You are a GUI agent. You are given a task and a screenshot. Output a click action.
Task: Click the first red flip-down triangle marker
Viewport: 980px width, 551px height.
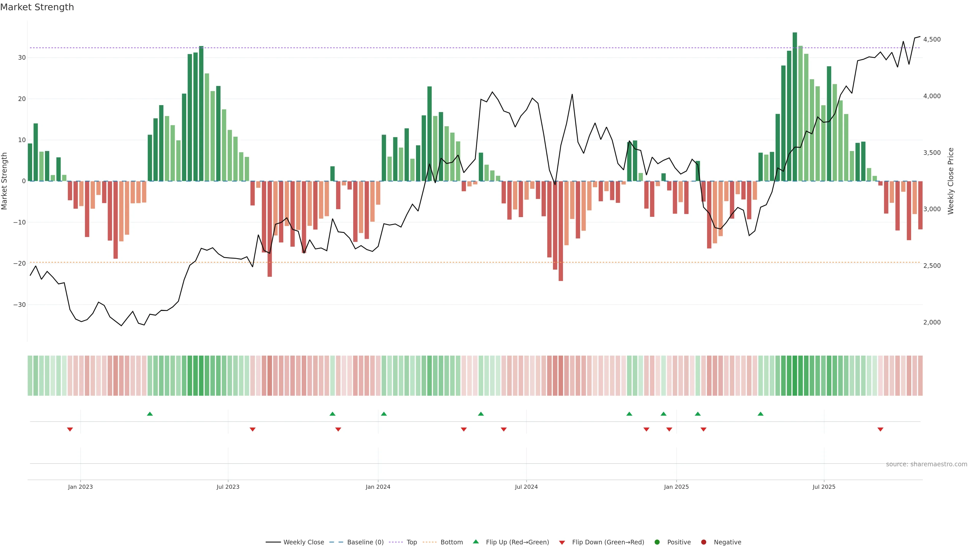click(70, 429)
